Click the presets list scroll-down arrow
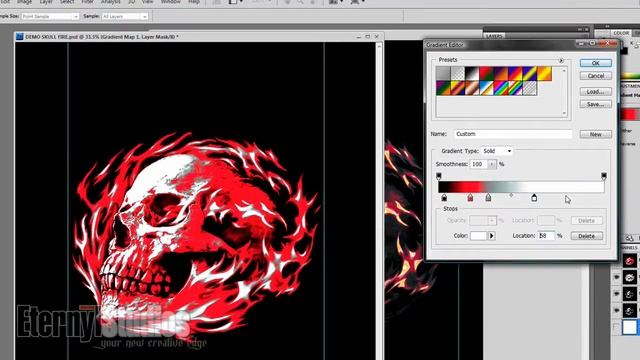The width and height of the screenshot is (640, 360). coord(564,113)
